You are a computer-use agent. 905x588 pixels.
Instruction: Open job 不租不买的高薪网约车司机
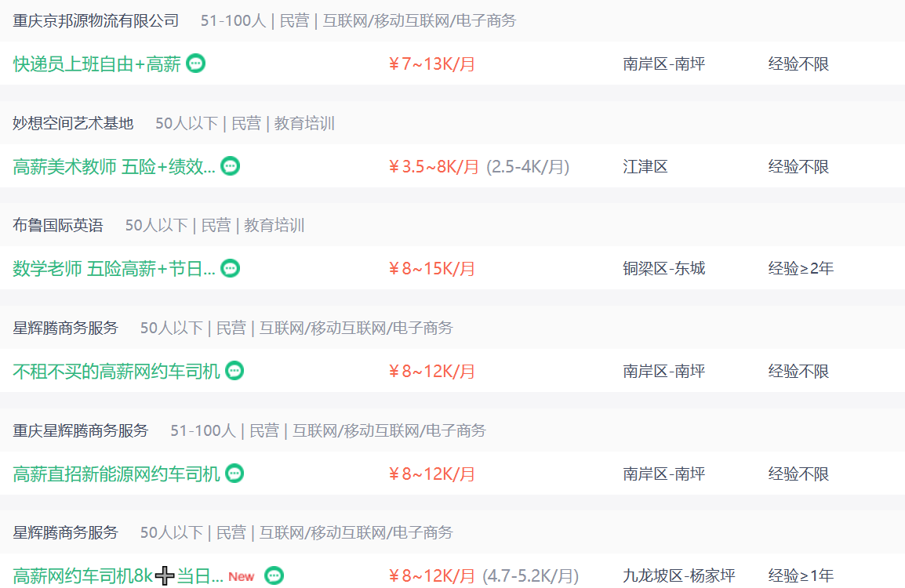click(116, 371)
